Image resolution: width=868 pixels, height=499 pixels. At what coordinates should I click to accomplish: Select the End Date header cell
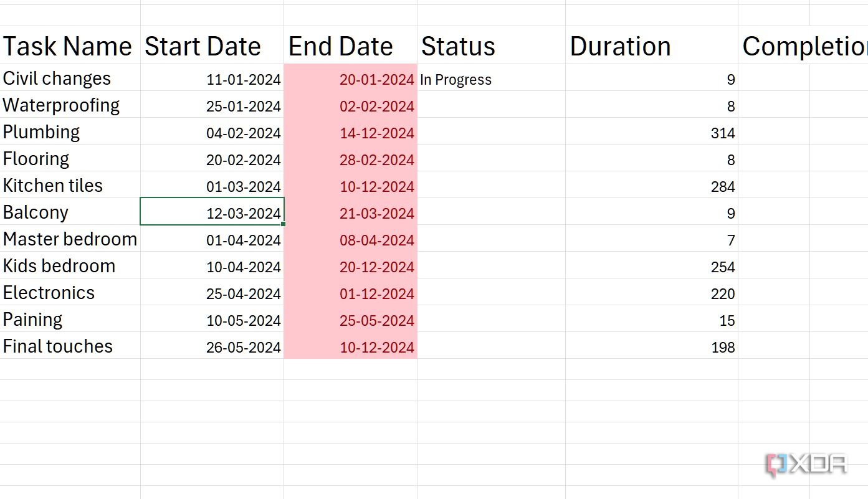(340, 47)
